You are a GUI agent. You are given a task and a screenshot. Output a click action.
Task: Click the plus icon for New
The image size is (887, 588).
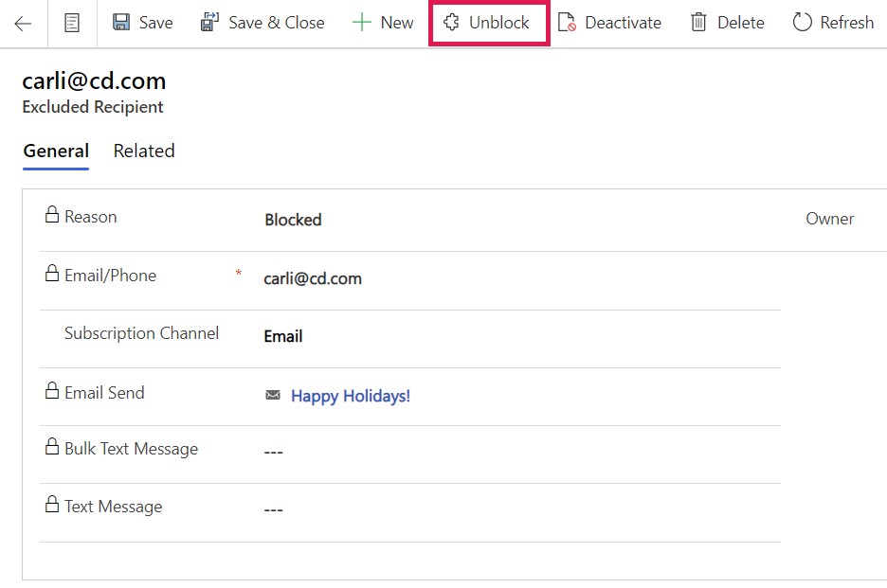point(361,23)
